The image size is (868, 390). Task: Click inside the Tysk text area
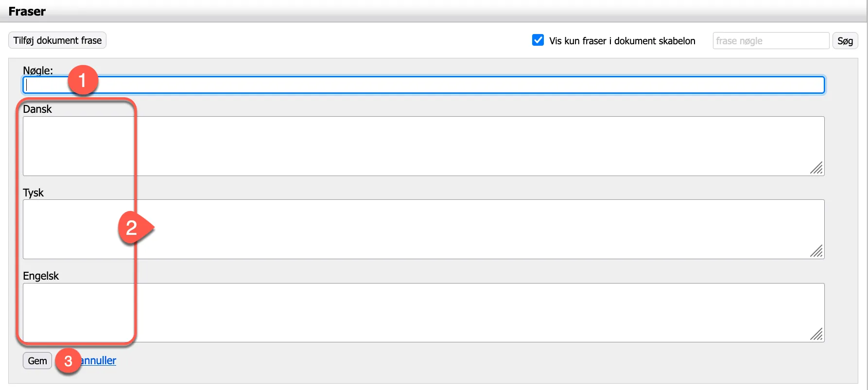(437, 229)
